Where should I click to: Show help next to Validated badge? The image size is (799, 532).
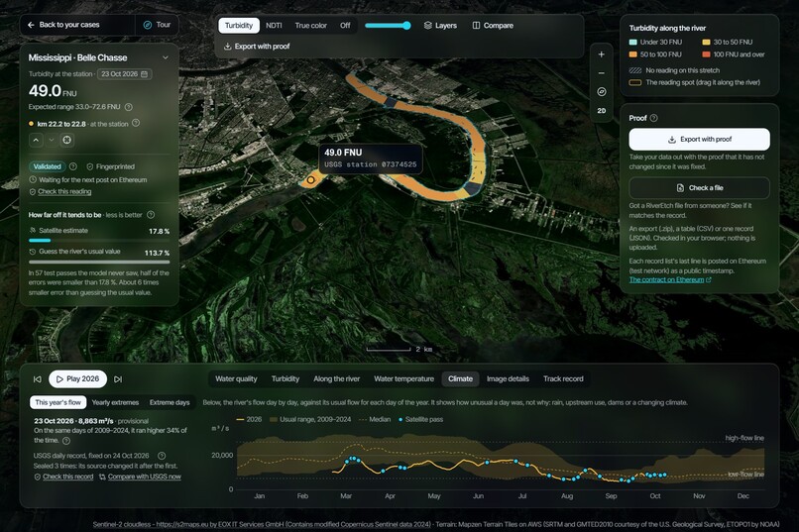tap(73, 166)
